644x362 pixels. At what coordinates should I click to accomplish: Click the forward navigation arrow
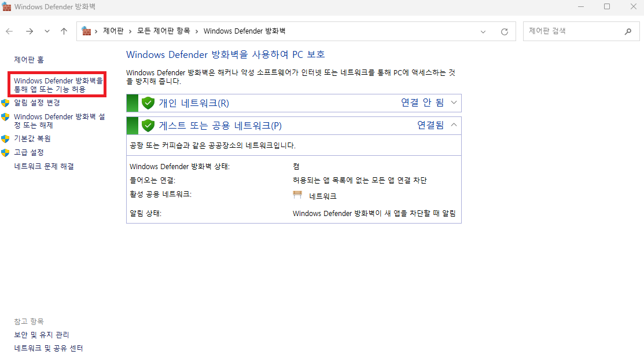tap(29, 31)
